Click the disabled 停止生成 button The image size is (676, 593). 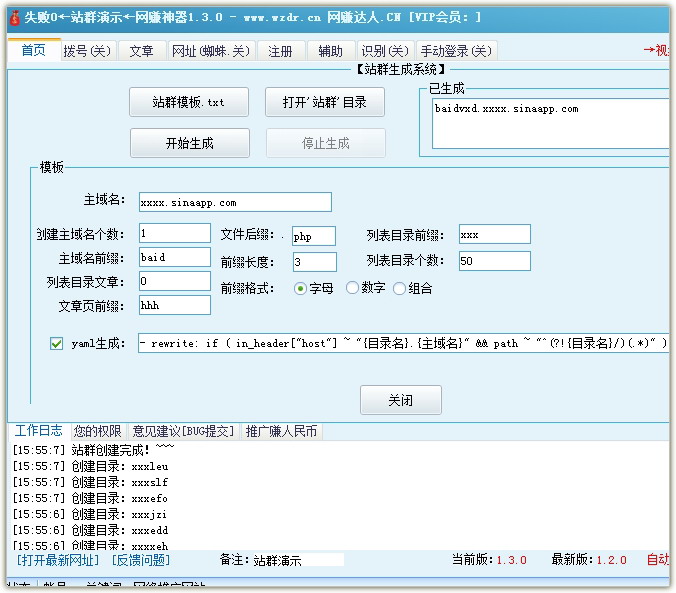click(x=325, y=143)
